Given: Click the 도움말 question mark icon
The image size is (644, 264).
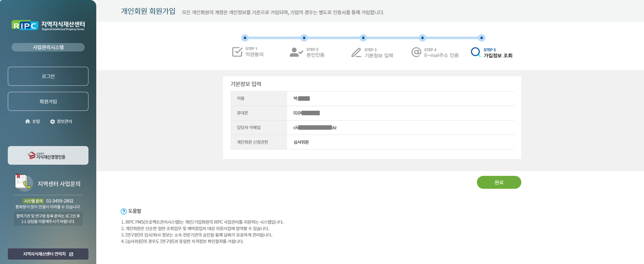Looking at the screenshot, I should [124, 212].
